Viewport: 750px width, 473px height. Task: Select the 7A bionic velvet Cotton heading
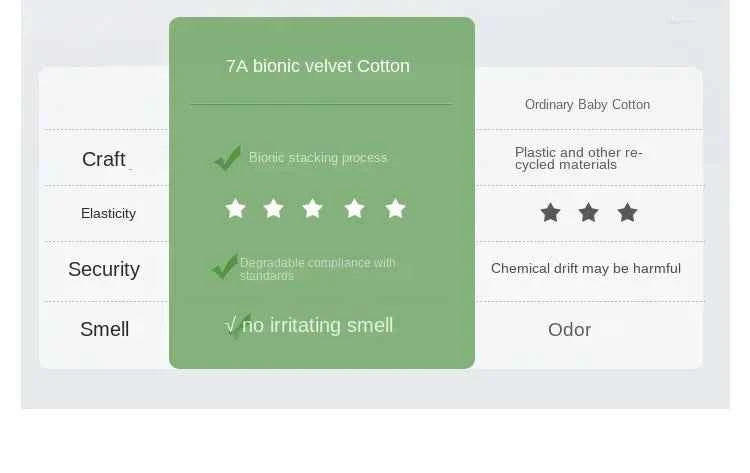318,67
